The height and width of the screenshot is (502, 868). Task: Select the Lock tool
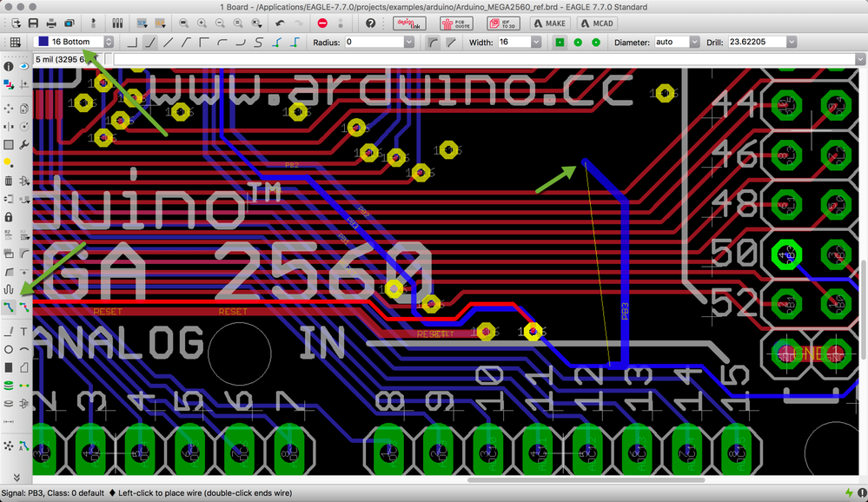point(9,216)
